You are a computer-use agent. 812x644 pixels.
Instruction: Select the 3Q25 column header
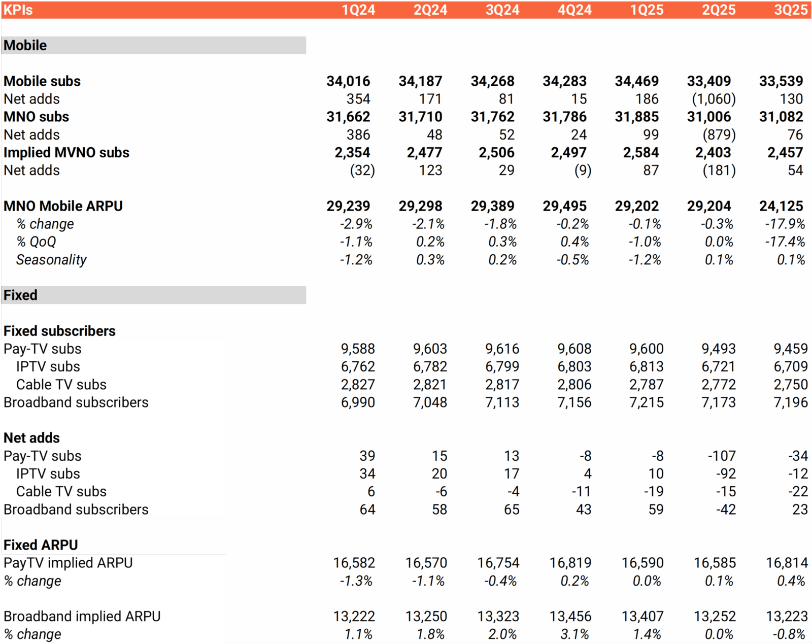coord(790,10)
